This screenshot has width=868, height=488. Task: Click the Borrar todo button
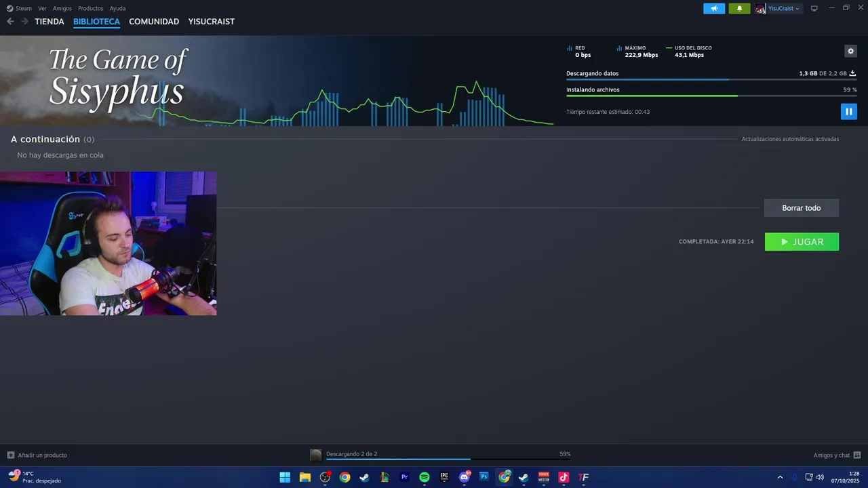(801, 208)
